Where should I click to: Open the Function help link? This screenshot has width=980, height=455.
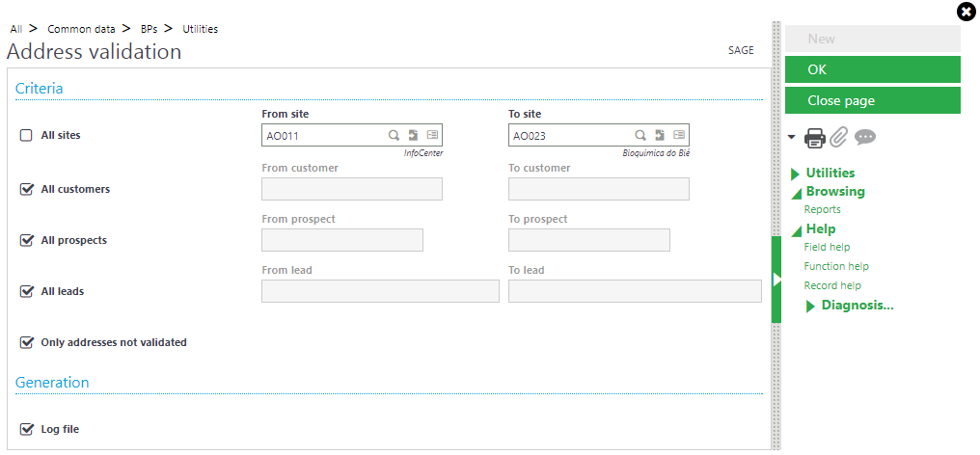click(x=836, y=266)
